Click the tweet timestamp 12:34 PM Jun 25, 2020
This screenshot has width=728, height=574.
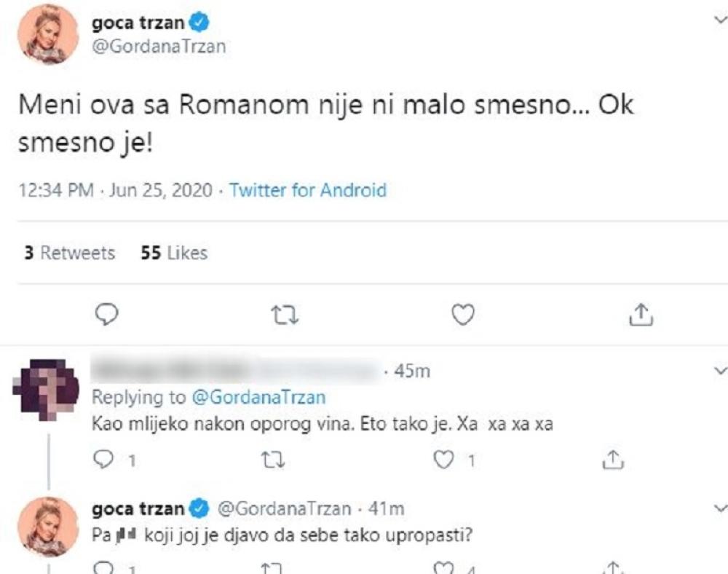114,191
